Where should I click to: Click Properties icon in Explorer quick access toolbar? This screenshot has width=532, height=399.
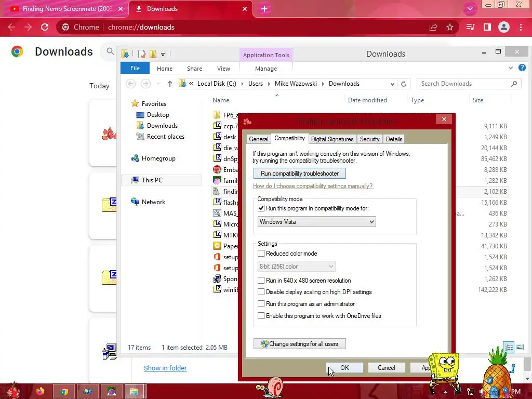tap(142, 54)
